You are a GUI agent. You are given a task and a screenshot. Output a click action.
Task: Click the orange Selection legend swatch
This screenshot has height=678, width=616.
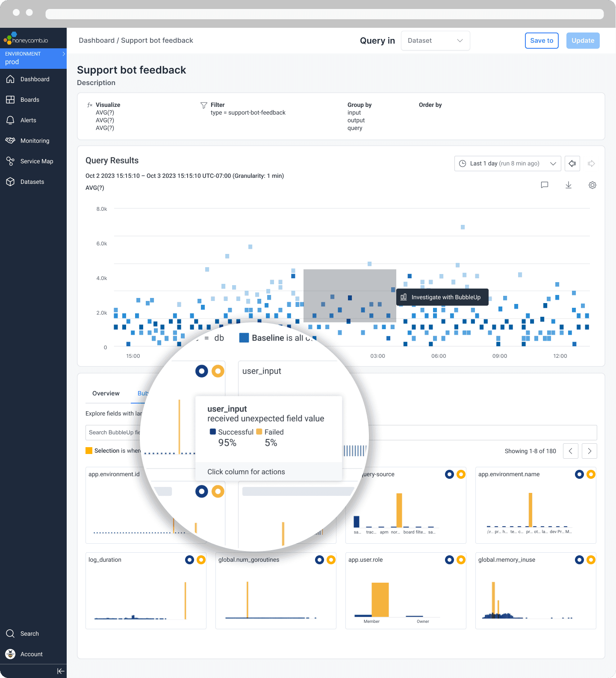click(x=89, y=451)
